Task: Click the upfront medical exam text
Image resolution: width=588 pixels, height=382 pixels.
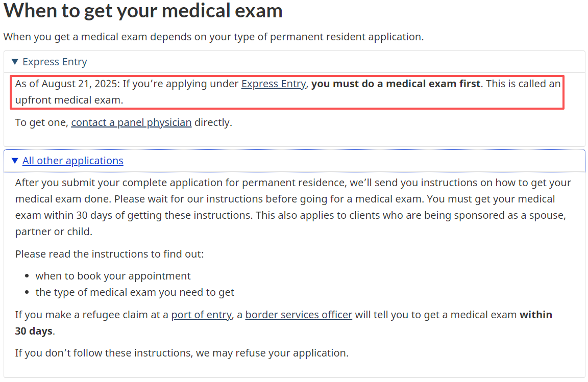Action: coord(69,100)
